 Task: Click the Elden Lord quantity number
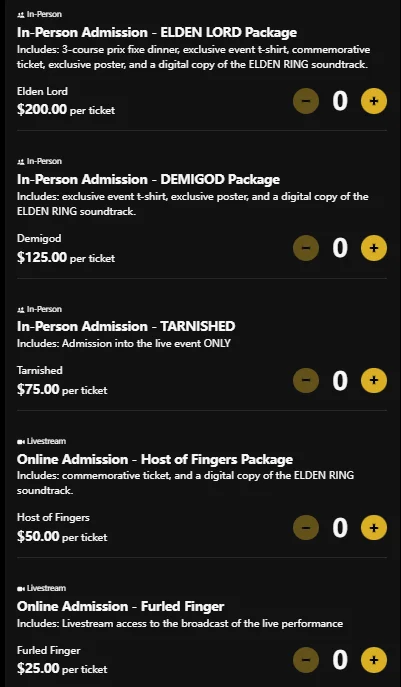point(340,101)
